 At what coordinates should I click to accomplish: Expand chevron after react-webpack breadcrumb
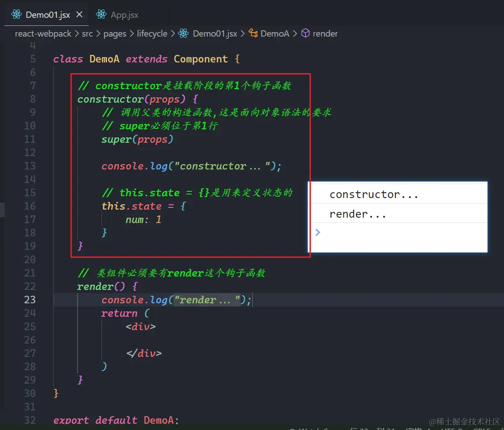[x=77, y=33]
